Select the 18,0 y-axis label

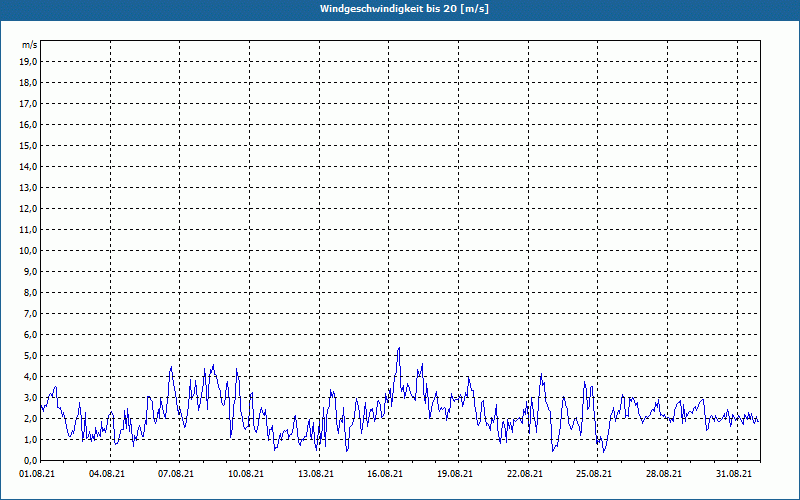(x=28, y=83)
